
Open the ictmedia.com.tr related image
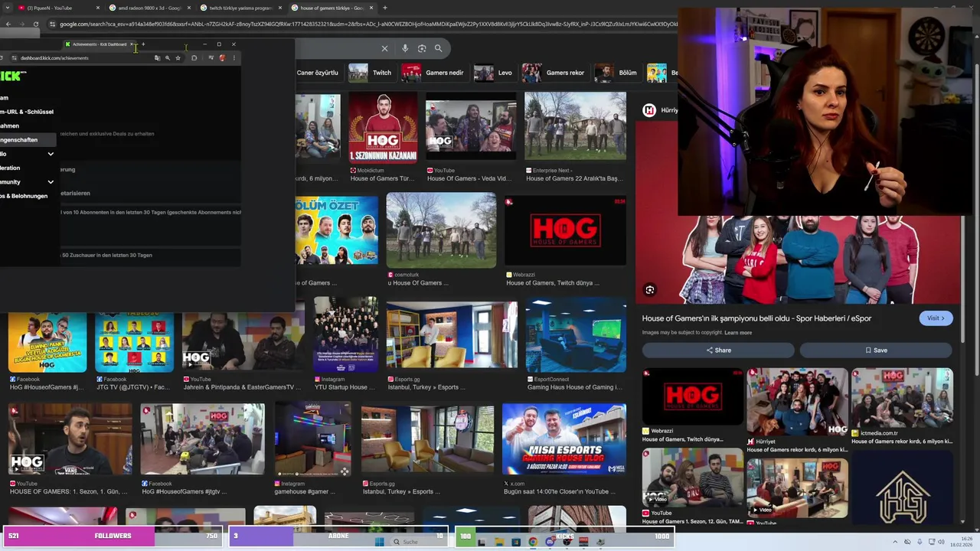pyautogui.click(x=902, y=401)
